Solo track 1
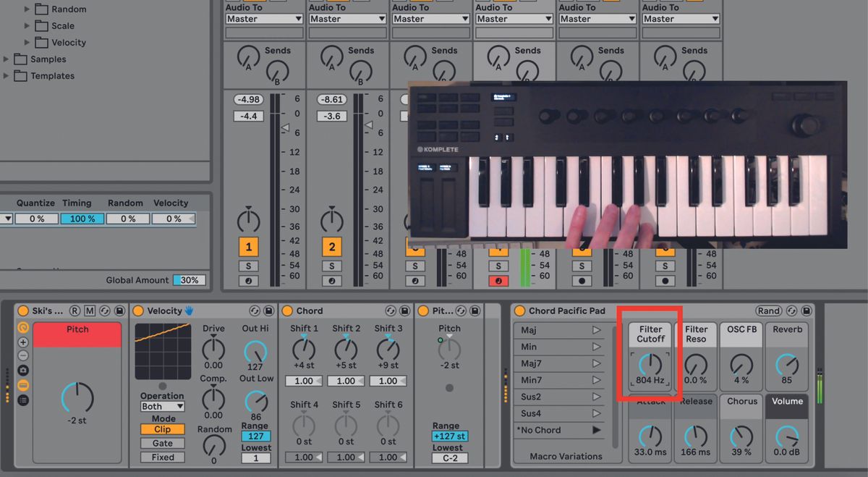868x477 pixels. [248, 266]
